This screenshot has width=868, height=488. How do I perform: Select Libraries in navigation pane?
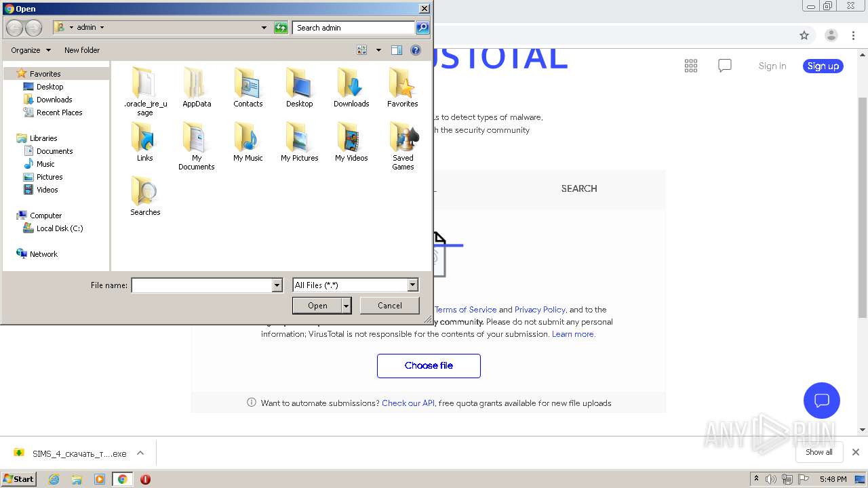coord(43,138)
